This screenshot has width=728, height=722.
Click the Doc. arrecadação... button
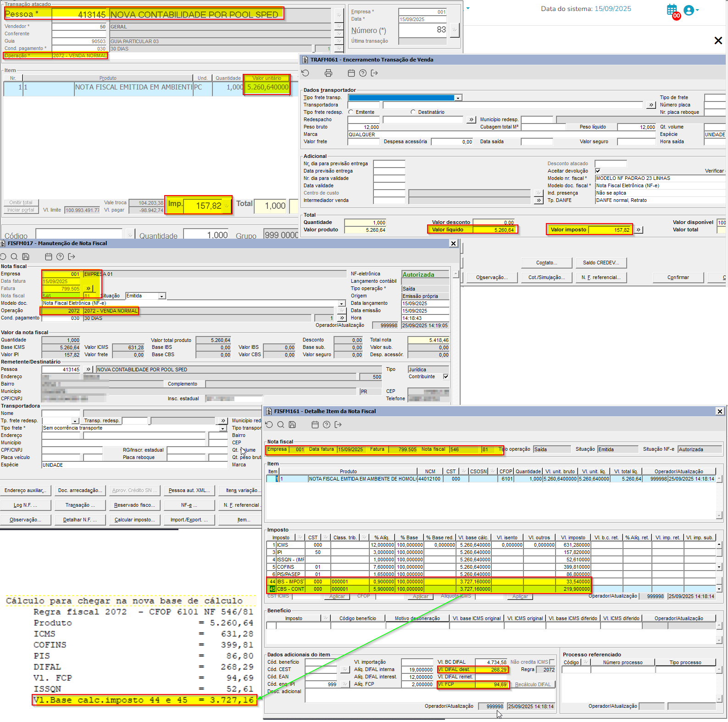(x=80, y=490)
